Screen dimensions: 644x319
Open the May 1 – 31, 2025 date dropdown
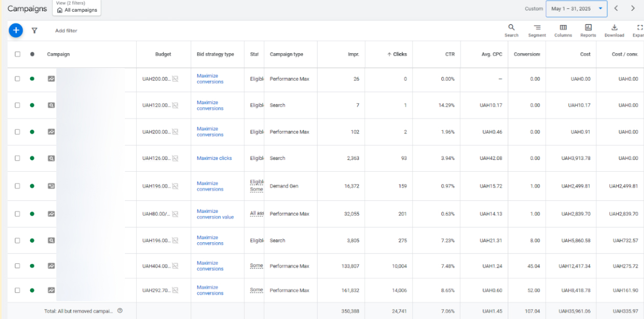pos(576,9)
